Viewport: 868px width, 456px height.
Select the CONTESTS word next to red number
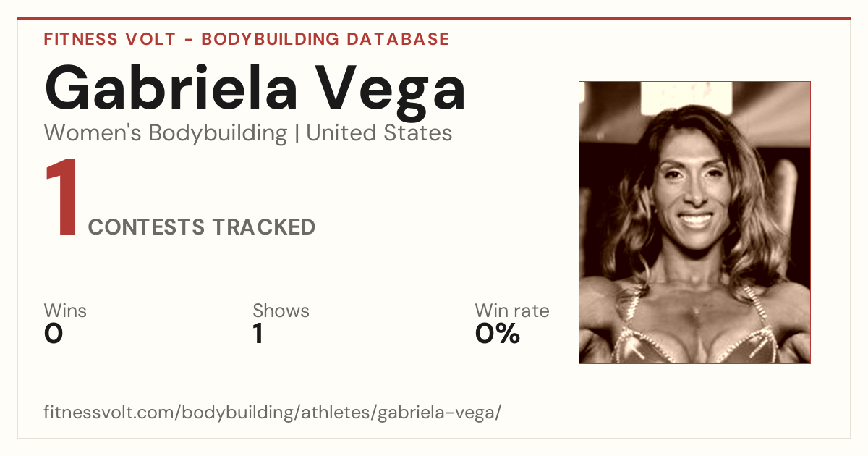coord(147,227)
